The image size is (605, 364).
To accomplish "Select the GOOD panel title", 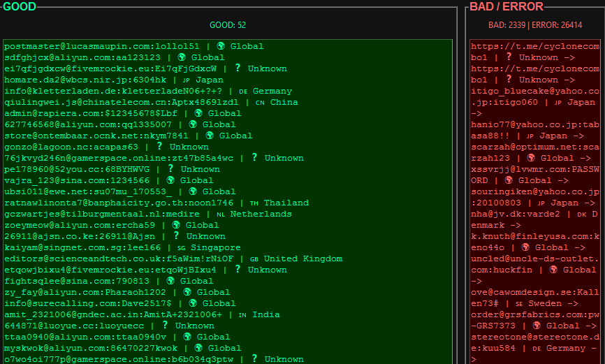I will click(x=20, y=6).
